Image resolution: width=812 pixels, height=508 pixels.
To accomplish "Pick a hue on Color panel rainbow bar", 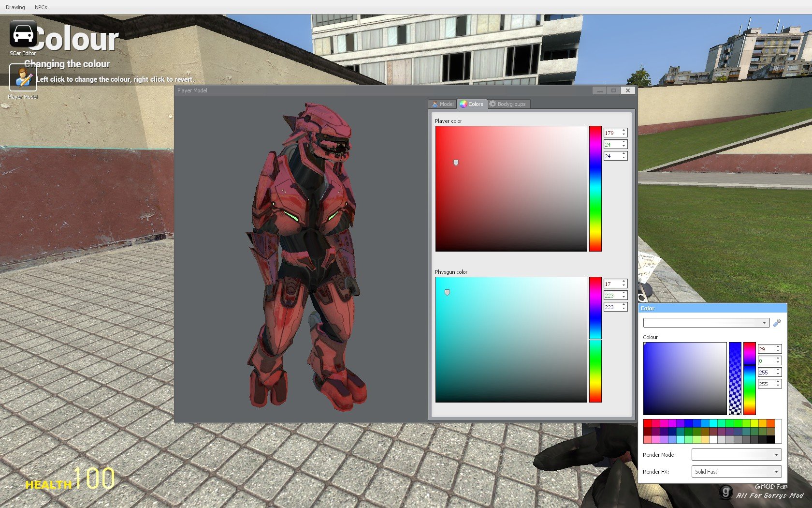I will 750,379.
